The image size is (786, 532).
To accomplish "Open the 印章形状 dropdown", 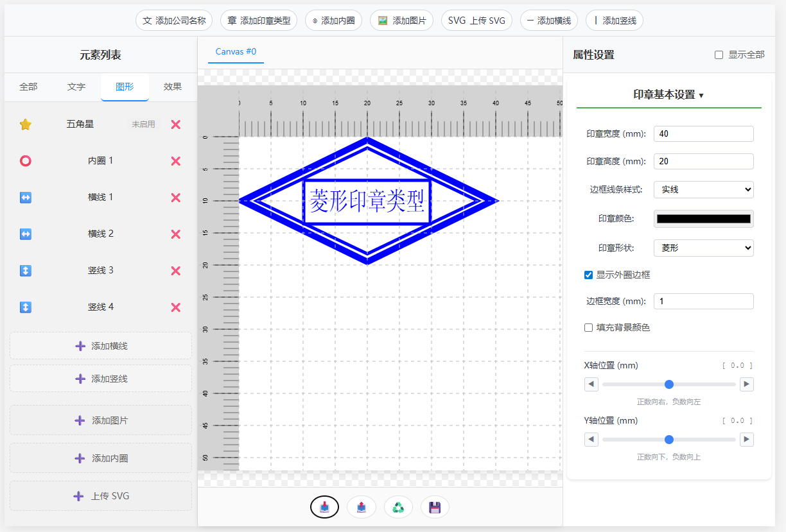I will (x=703, y=248).
